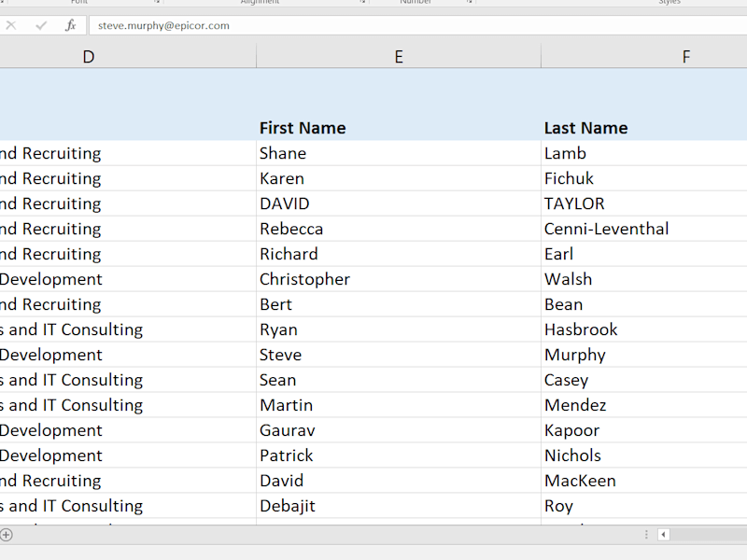Select last name cell Mendez
This screenshot has width=747, height=560.
pos(644,405)
